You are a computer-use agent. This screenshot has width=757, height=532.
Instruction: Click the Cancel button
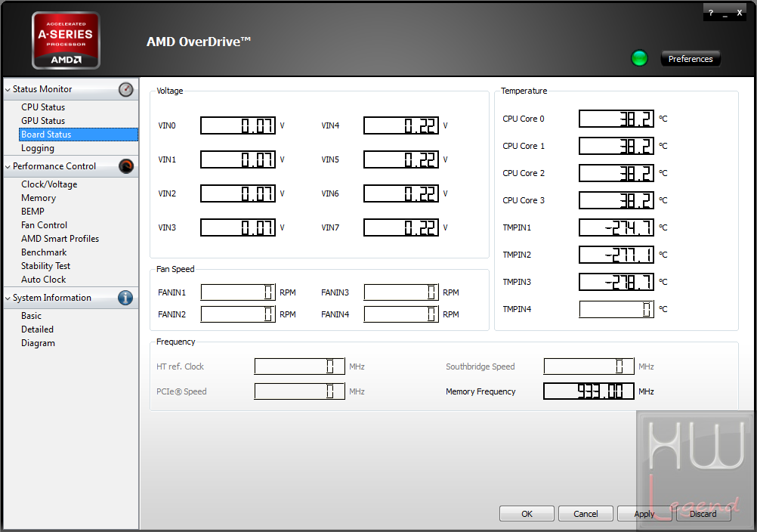click(586, 514)
